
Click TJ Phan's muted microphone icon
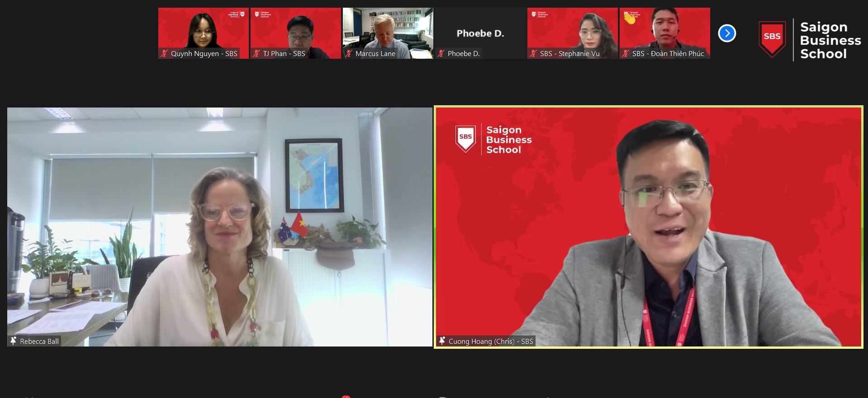click(257, 53)
